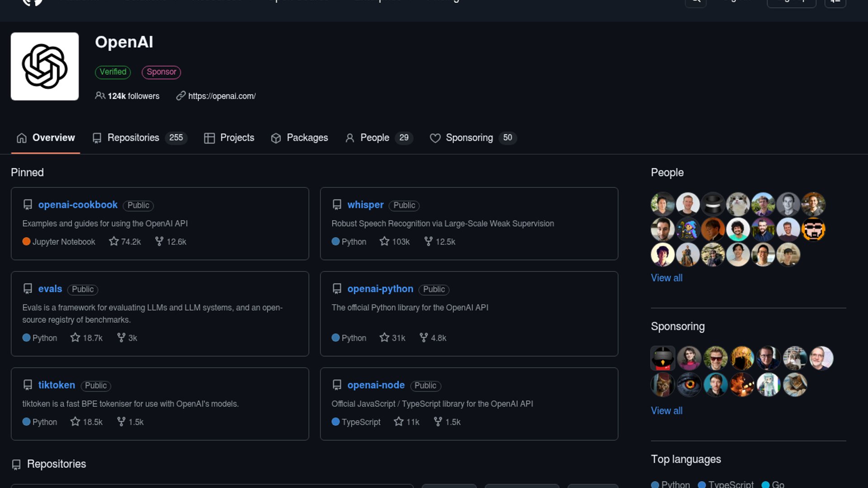Click the Sponsor badge button
This screenshot has height=488, width=868.
pos(161,72)
